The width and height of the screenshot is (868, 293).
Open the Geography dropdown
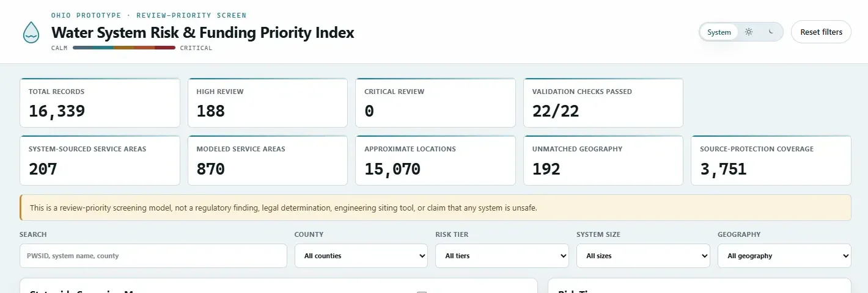[784, 256]
